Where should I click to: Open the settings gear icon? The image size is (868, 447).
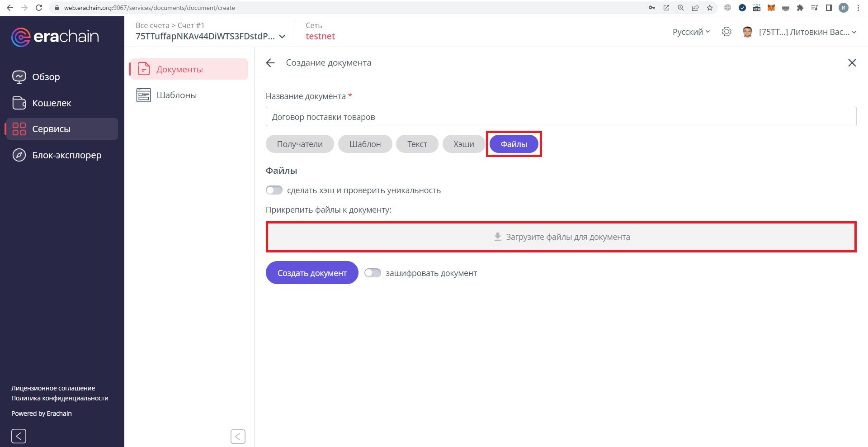pyautogui.click(x=726, y=32)
